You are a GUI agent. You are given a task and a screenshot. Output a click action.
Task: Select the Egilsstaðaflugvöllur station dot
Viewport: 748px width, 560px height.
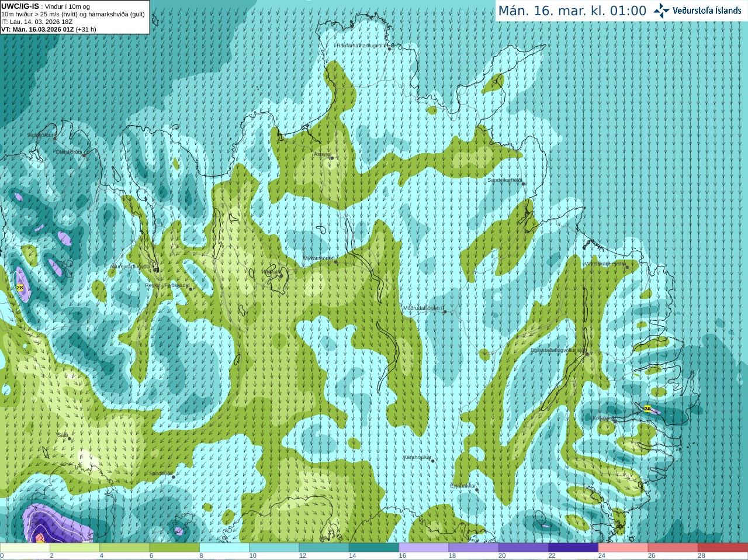(x=587, y=354)
